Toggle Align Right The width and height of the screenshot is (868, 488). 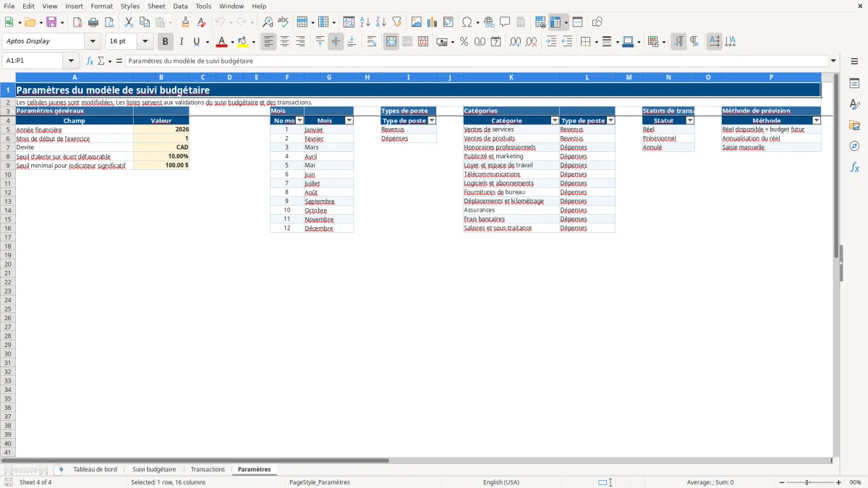click(x=300, y=42)
